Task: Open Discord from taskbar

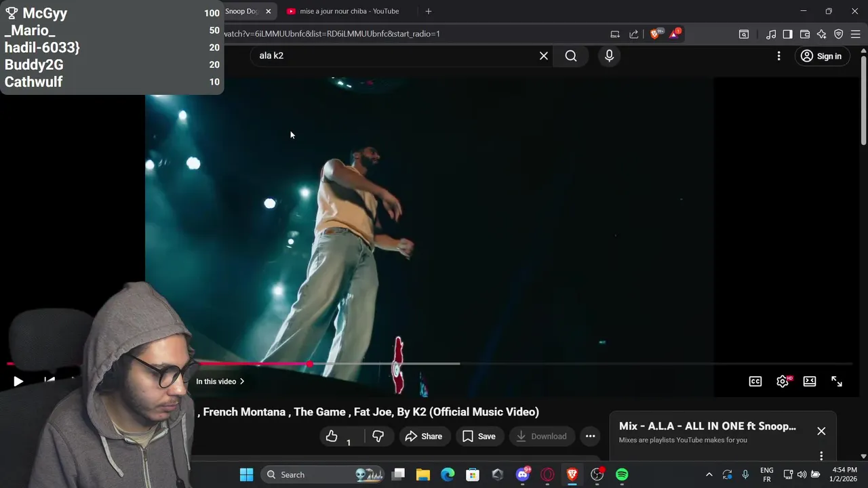Action: point(523,474)
